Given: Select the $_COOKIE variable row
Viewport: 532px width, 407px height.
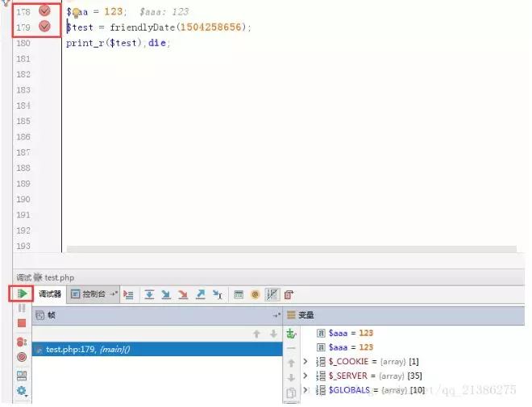Looking at the screenshot, I should (x=368, y=362).
